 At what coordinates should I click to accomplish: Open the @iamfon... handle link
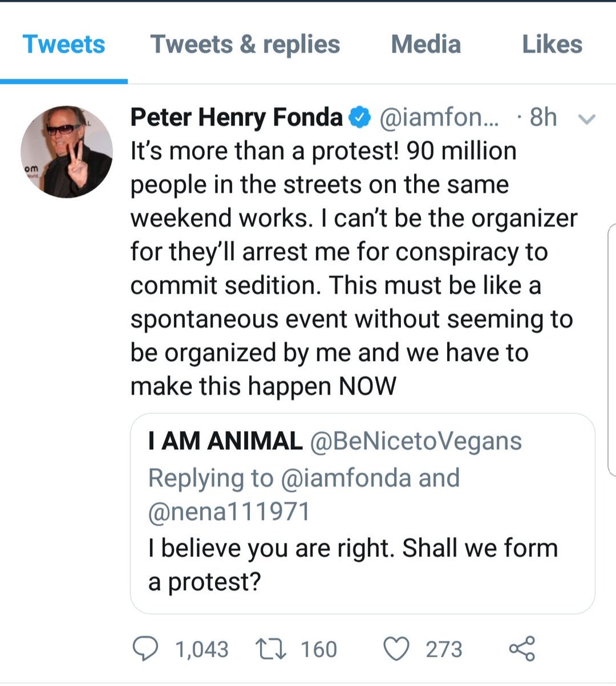439,117
